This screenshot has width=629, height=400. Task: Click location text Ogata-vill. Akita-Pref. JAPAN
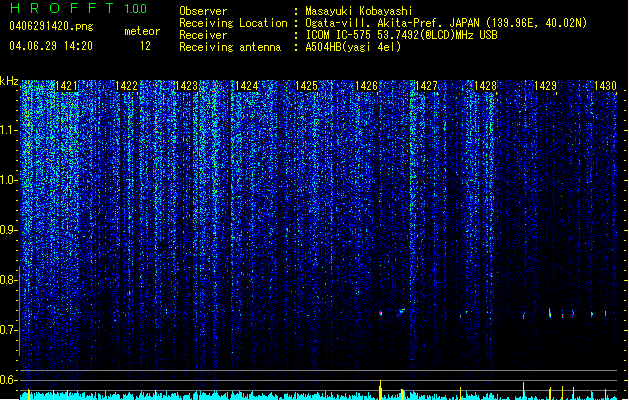pos(392,23)
